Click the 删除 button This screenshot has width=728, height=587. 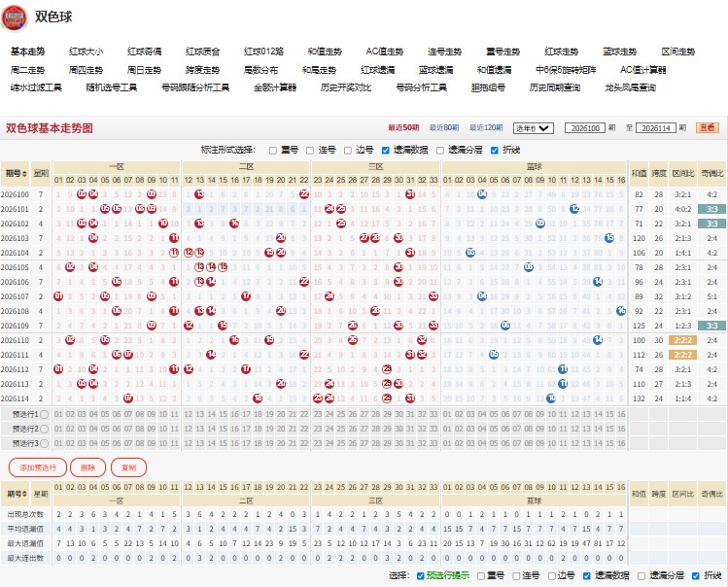click(x=87, y=467)
